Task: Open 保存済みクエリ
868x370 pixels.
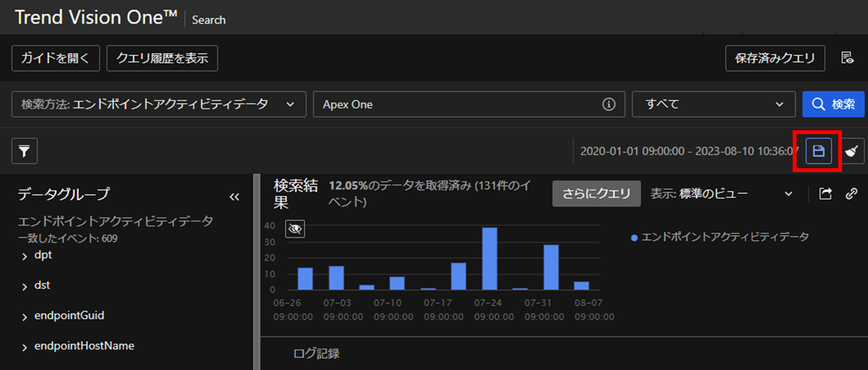Action: 775,58
